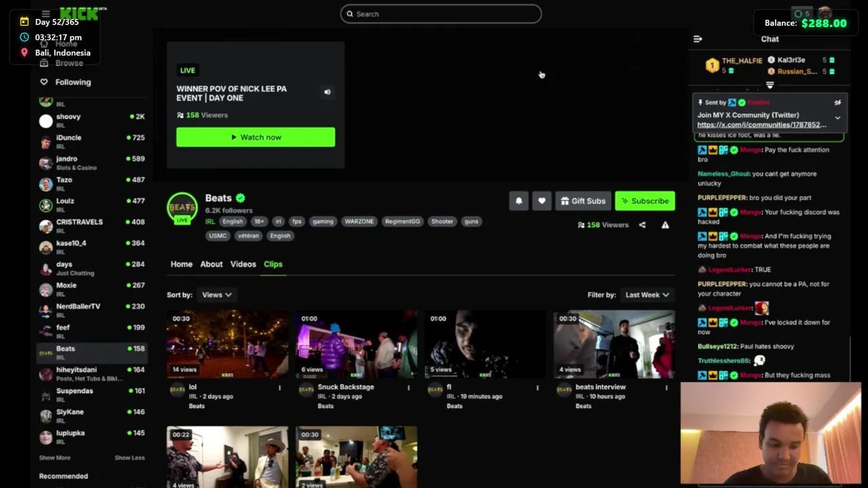Click the chat scrollbar
Image resolution: width=868 pixels, height=488 pixels.
850,359
